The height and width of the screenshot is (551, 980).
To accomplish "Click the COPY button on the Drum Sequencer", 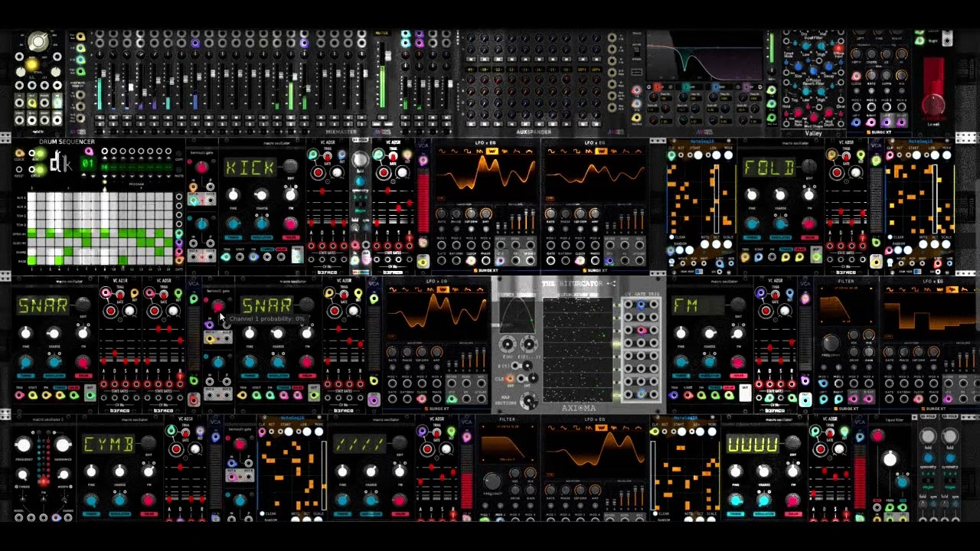I will (179, 154).
